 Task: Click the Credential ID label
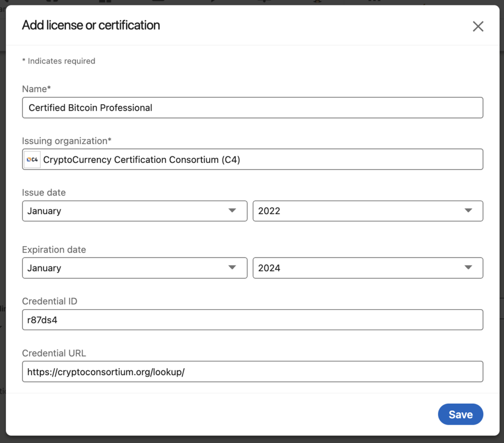[x=50, y=301]
